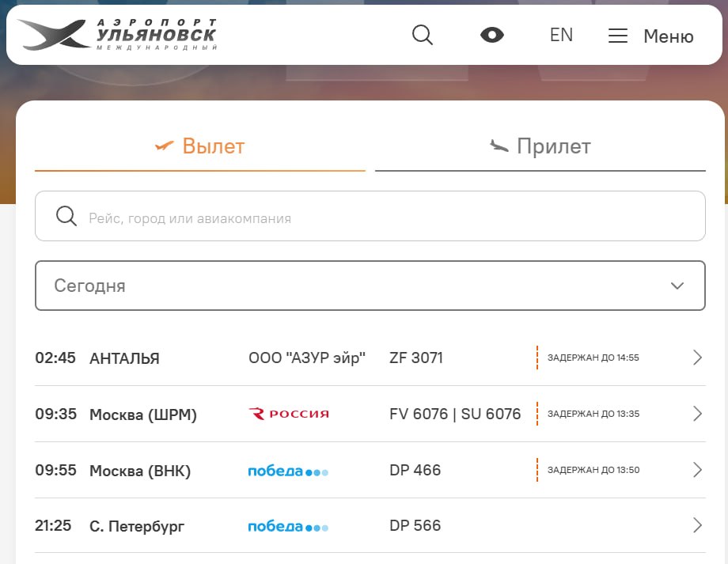Switch language to EN
This screenshot has width=728, height=564.
click(x=561, y=35)
